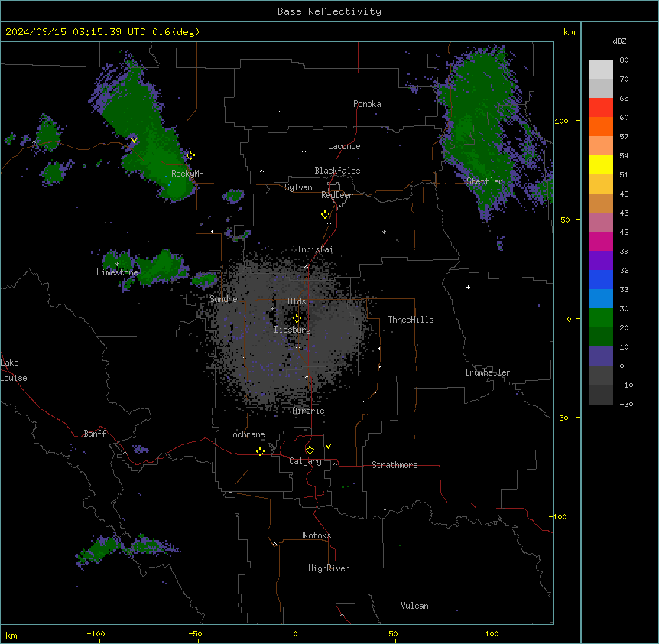Viewport: 659px width, 644px height.
Task: Click the Limestone label
Action: [117, 272]
